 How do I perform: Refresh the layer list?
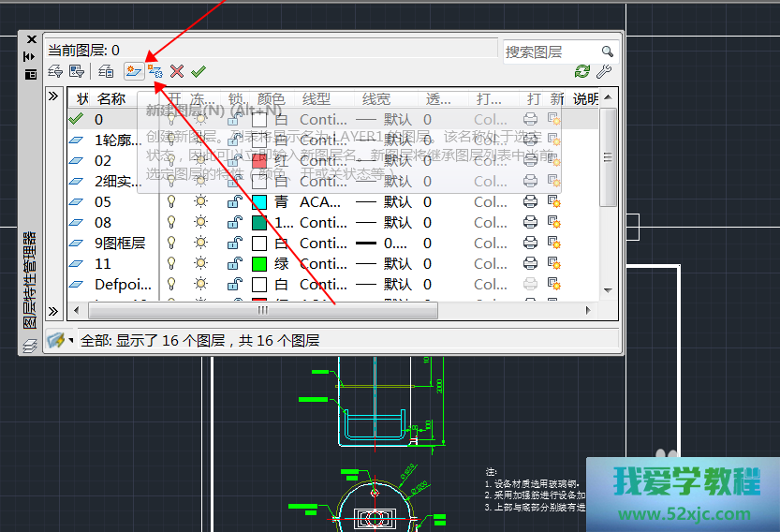pyautogui.click(x=582, y=71)
